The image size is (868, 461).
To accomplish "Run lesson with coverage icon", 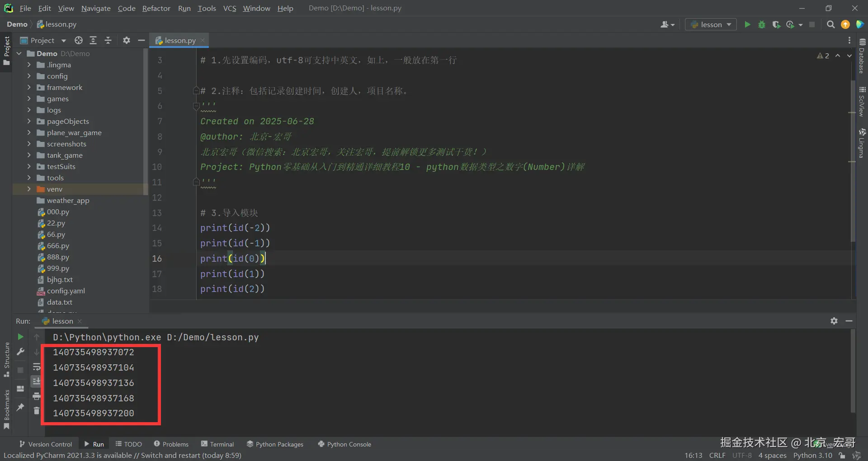I will click(x=776, y=24).
